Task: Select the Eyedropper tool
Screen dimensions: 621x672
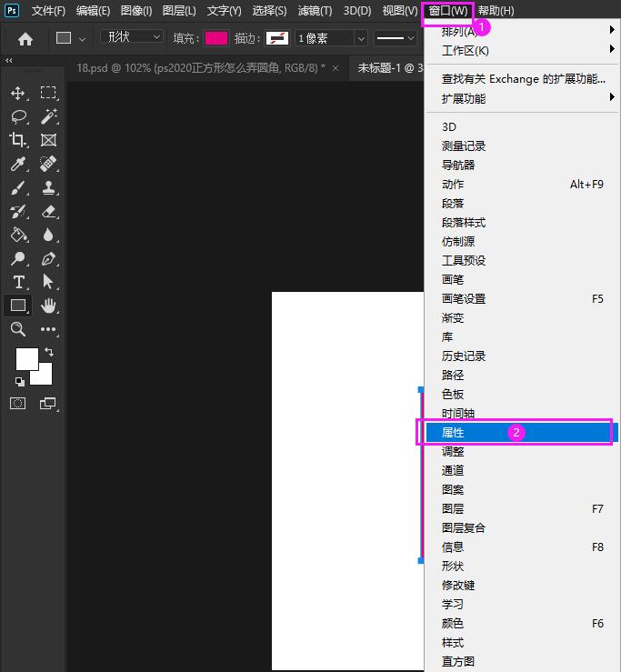Action: tap(18, 164)
